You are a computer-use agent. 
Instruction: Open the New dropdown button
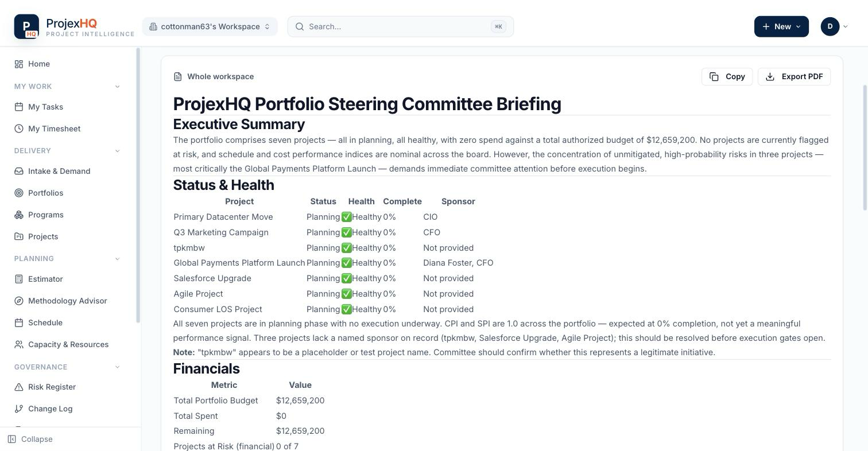781,26
